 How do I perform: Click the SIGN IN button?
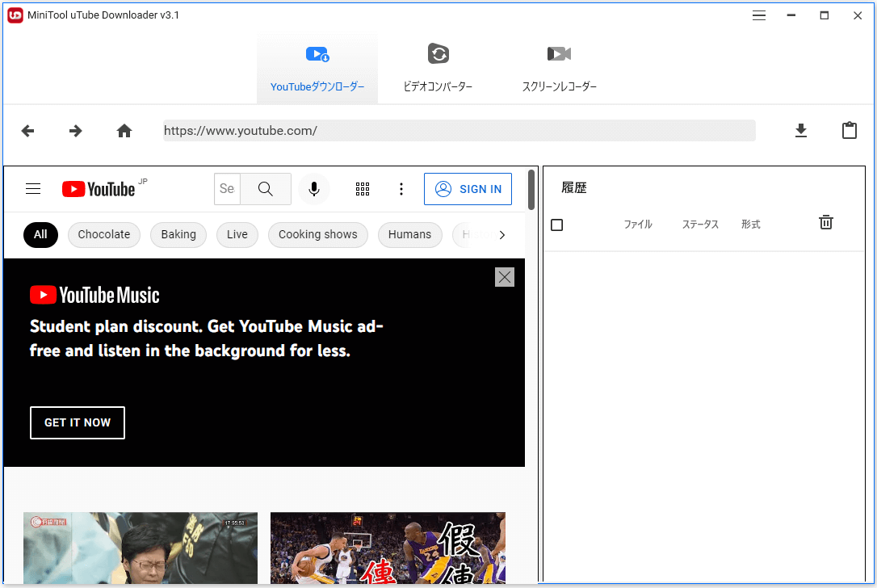click(468, 189)
